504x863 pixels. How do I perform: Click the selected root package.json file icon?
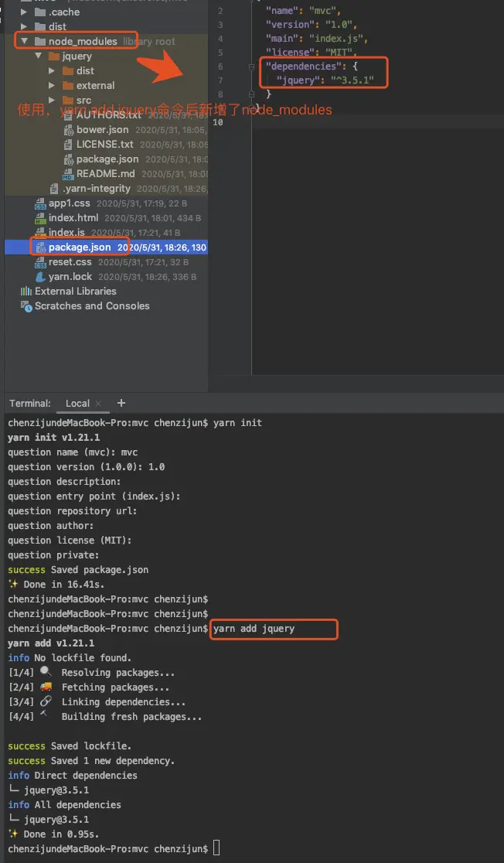(x=40, y=247)
